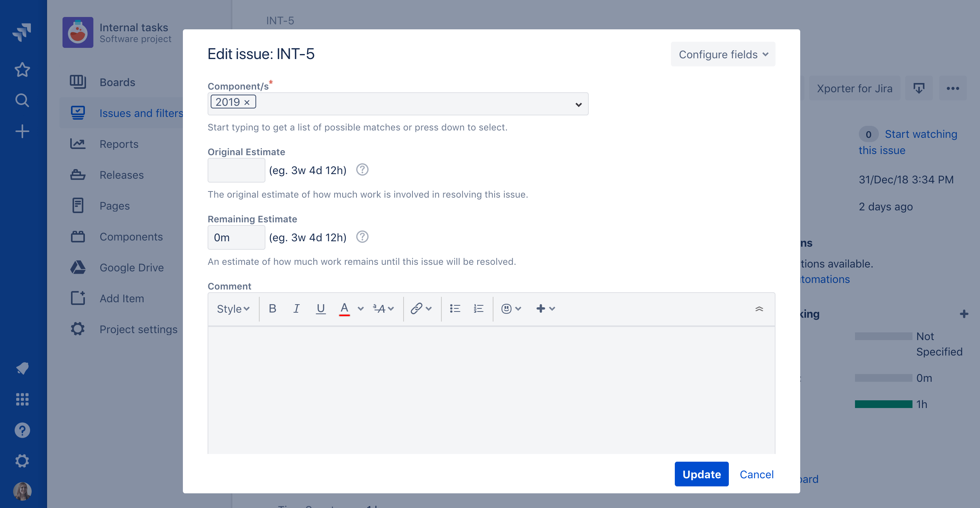Click the Update button
980x508 pixels.
(701, 474)
